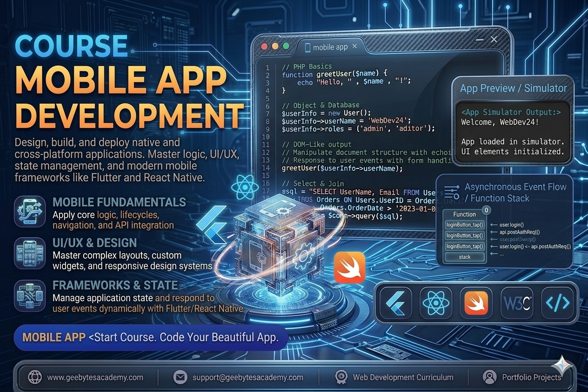
Task: Click the 'UI elements initialized.' output line
Action: click(513, 152)
